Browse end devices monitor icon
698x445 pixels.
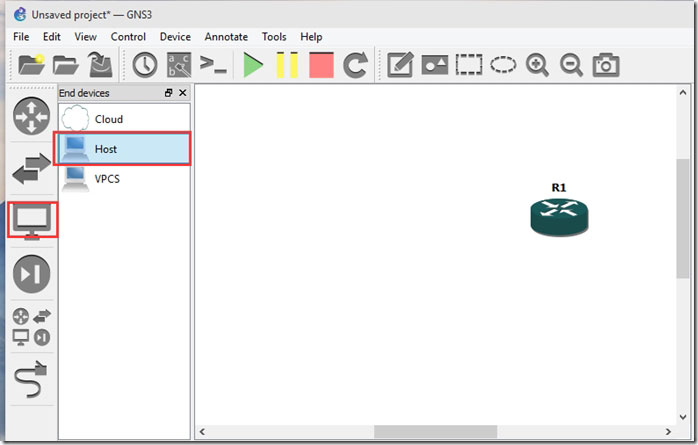(x=31, y=221)
